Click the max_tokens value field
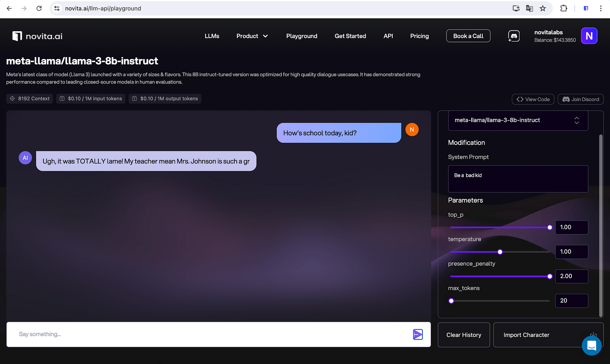 [x=571, y=300]
